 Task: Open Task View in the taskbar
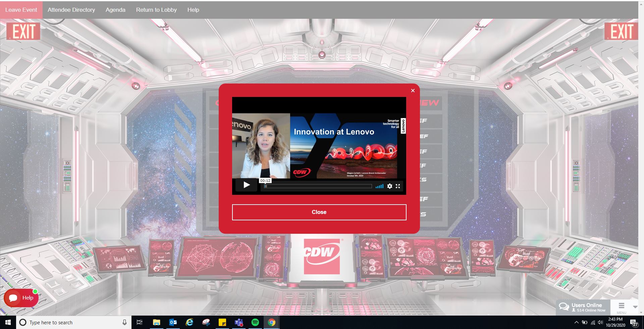(x=140, y=322)
